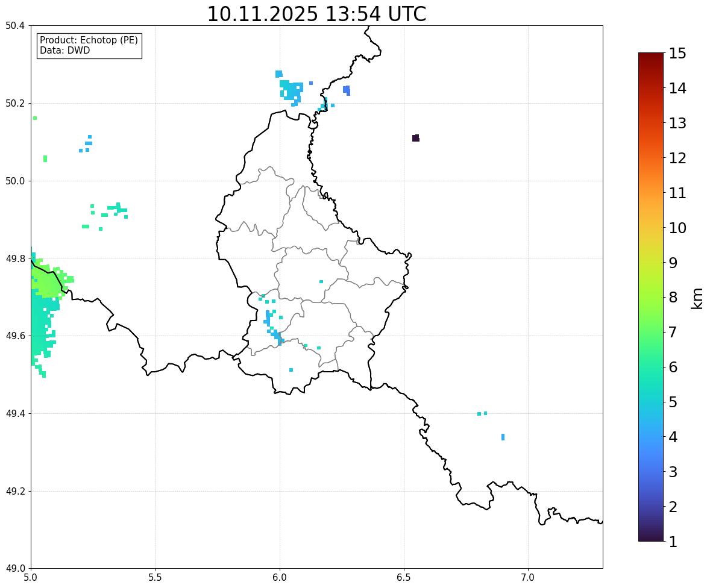Click the 49.6 latitude tick label
This screenshot has width=710, height=588.
15,336
